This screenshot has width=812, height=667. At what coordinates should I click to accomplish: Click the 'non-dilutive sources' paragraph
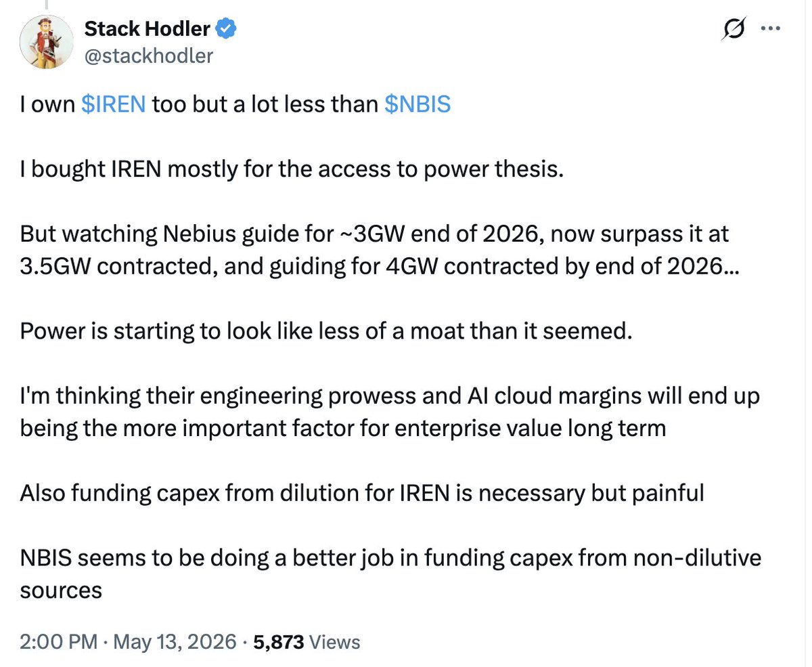pyautogui.click(x=390, y=573)
